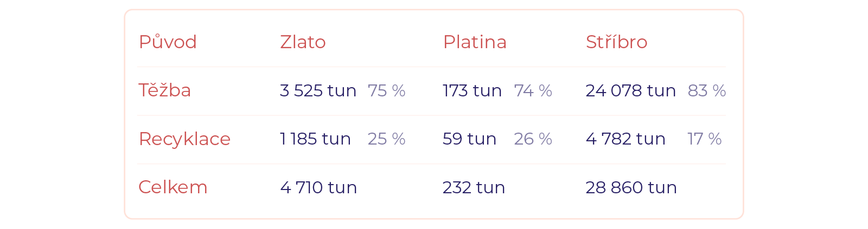
Task: Select the Recyklace row label
Action: [184, 139]
